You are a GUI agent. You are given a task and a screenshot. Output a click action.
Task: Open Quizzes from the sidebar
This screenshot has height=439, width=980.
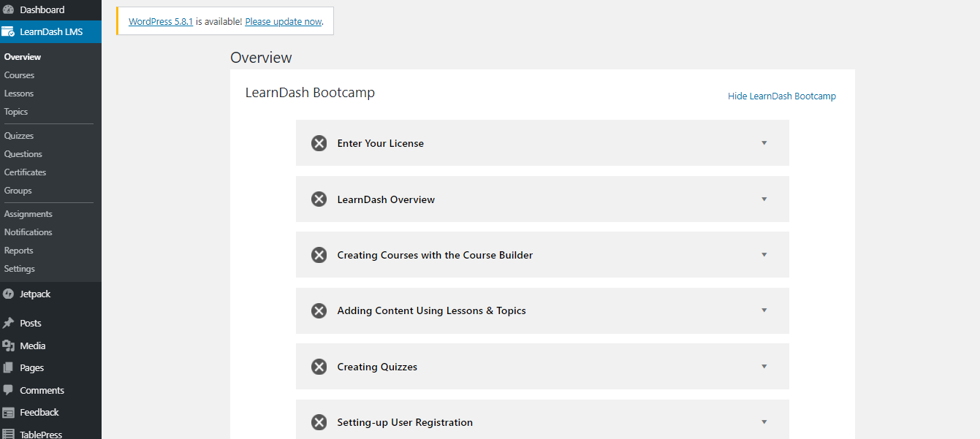click(19, 136)
